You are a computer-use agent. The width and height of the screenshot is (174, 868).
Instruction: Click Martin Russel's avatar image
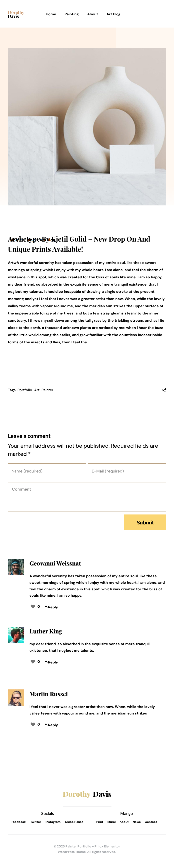[16, 697]
